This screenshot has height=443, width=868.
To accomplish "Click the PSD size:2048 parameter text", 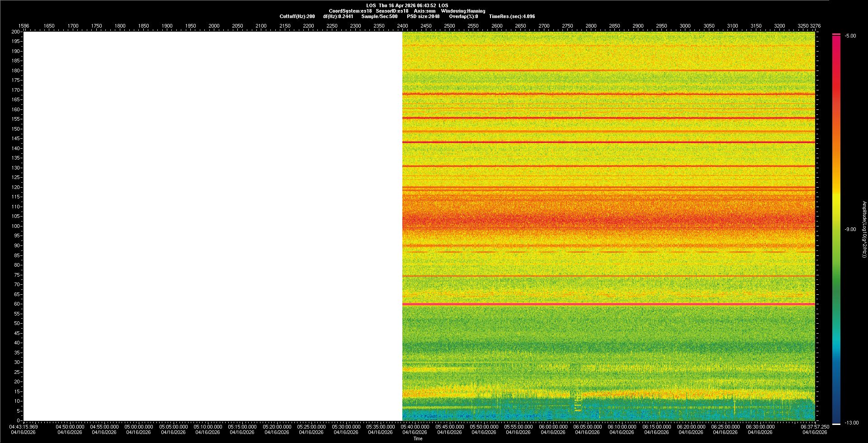I will click(423, 16).
